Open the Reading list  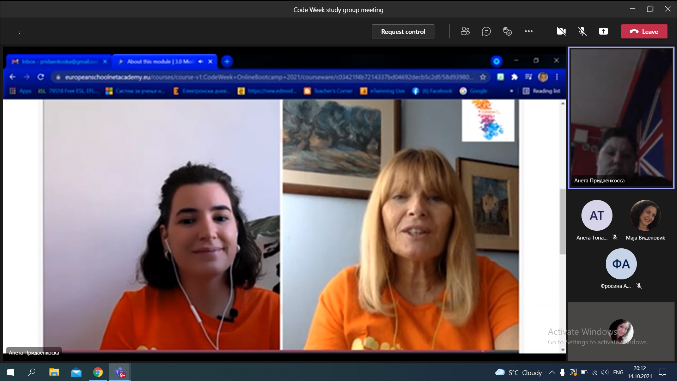[541, 91]
